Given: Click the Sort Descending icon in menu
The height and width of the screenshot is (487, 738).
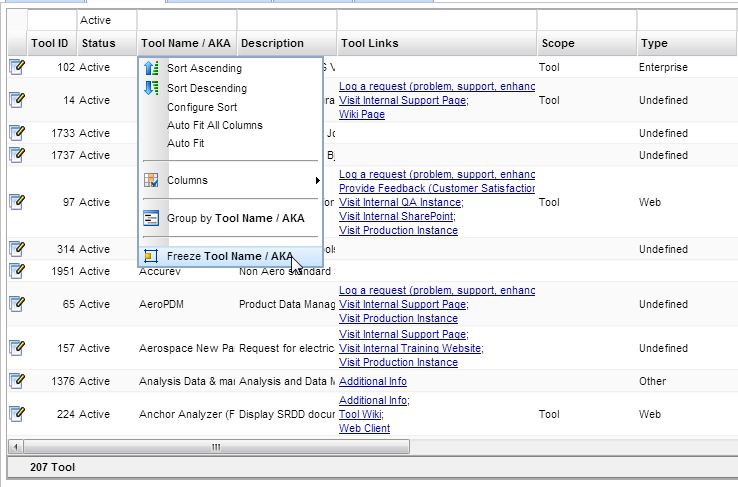Looking at the screenshot, I should coord(151,88).
